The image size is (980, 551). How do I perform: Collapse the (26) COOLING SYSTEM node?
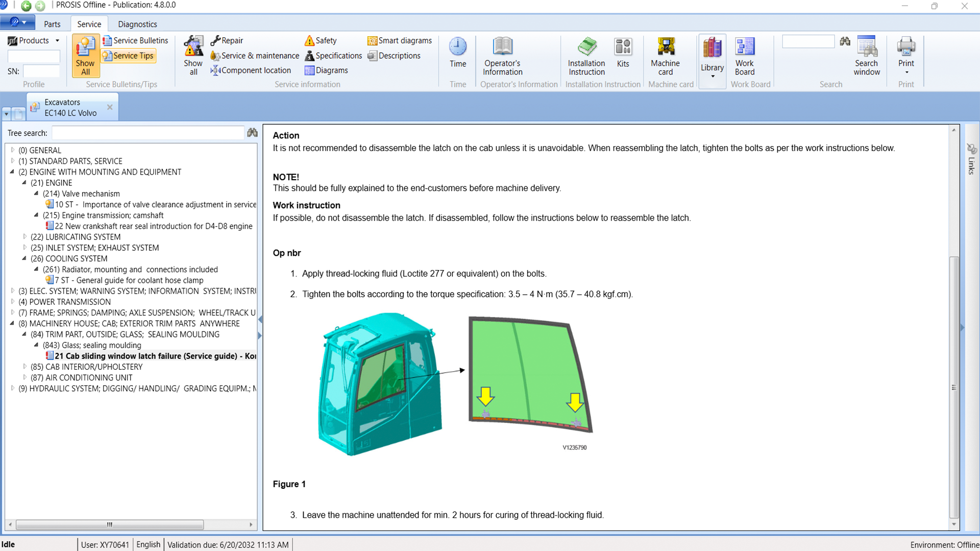click(x=24, y=258)
